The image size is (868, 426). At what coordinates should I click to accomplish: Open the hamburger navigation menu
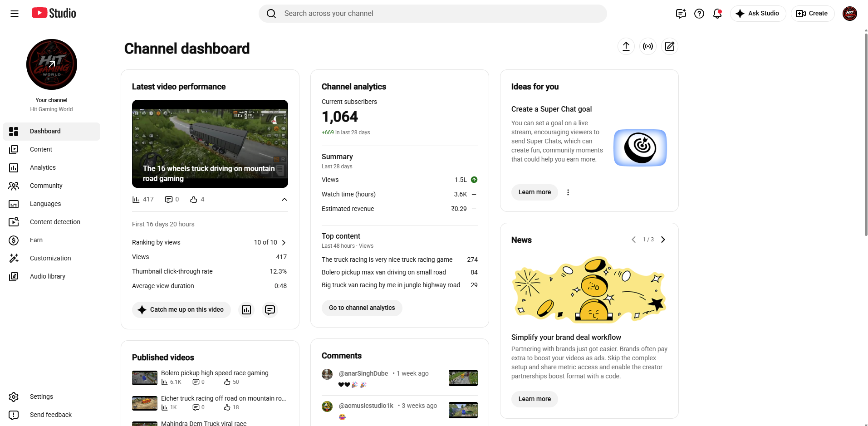15,14
